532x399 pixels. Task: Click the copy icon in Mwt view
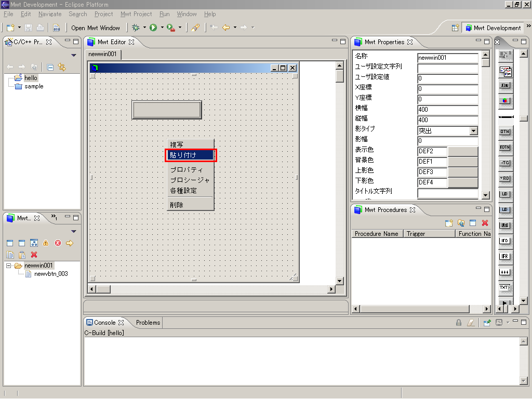tap(10, 255)
